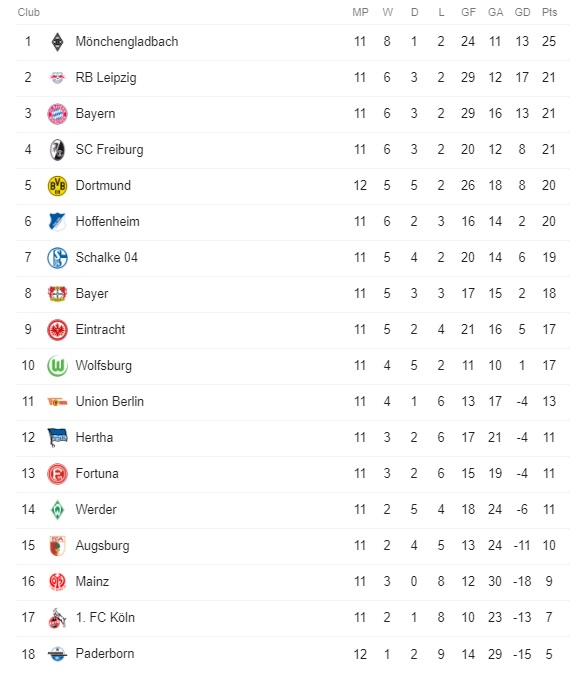Select the Bayern Munich crest
This screenshot has height=682, width=582.
click(x=57, y=114)
